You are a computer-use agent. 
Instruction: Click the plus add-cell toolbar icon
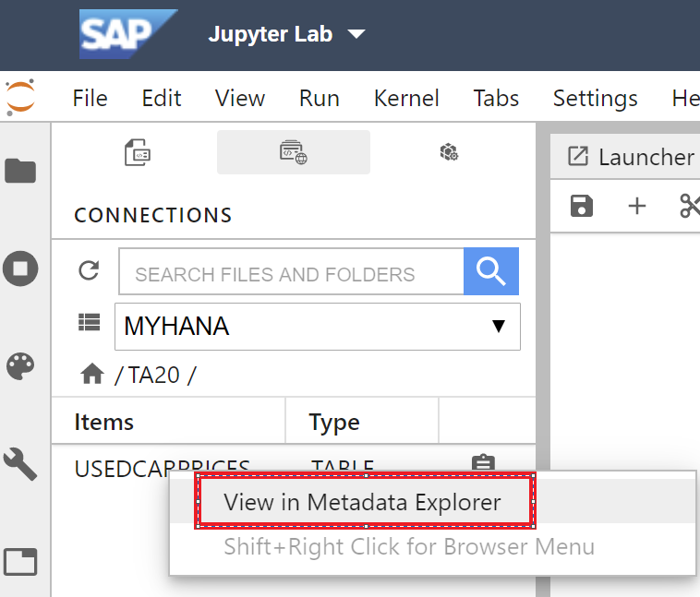pyautogui.click(x=637, y=206)
